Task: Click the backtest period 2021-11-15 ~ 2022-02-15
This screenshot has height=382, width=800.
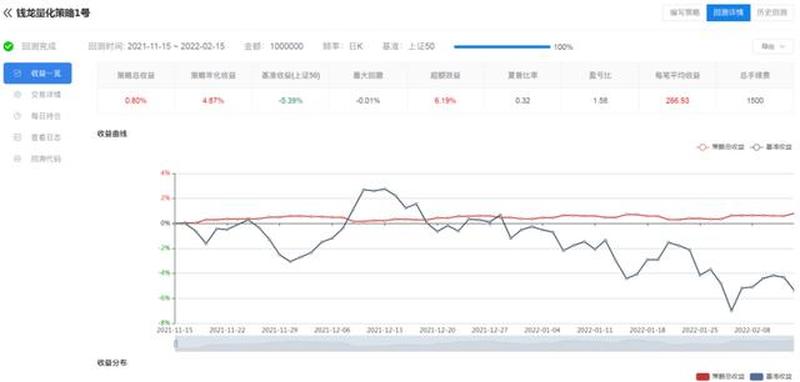Action: tap(176, 46)
